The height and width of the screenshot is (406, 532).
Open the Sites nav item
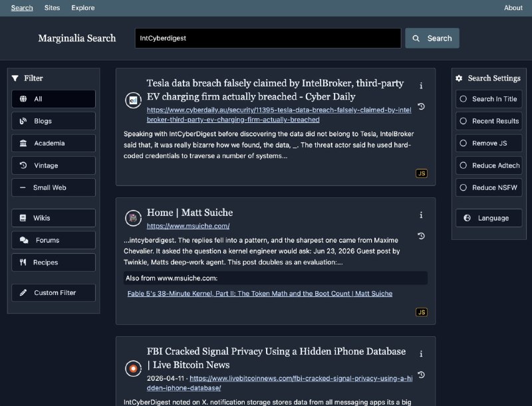(52, 8)
